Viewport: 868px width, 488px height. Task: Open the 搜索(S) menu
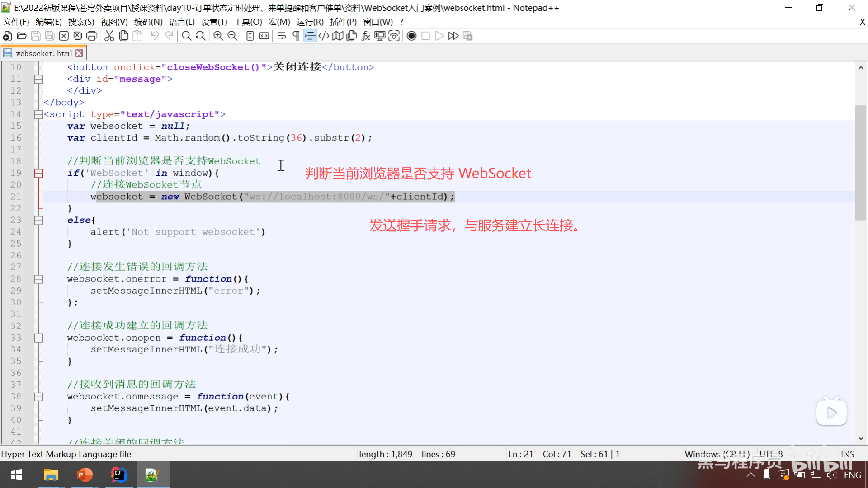coord(81,22)
